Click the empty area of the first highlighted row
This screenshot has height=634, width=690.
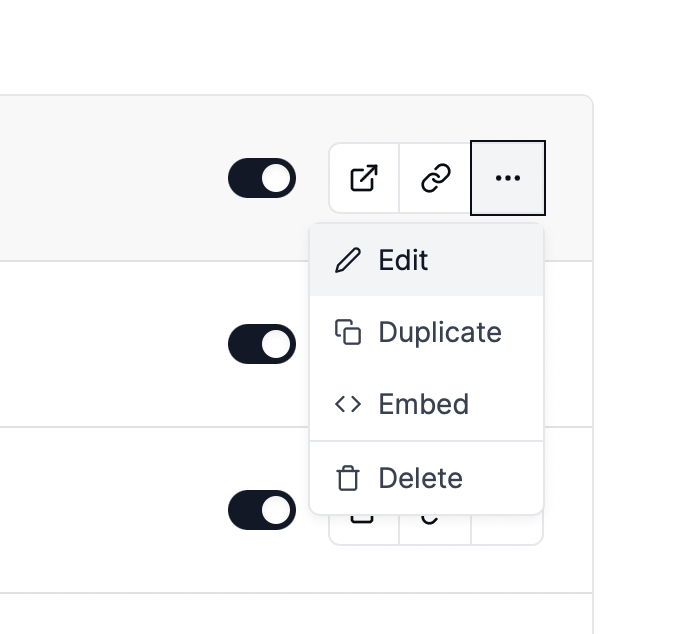pyautogui.click(x=110, y=178)
